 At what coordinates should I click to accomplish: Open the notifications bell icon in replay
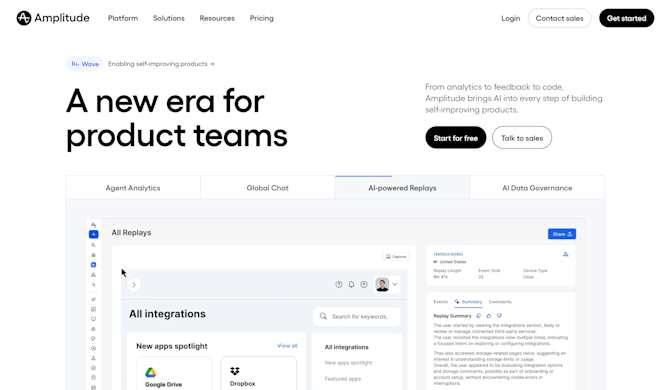(351, 285)
